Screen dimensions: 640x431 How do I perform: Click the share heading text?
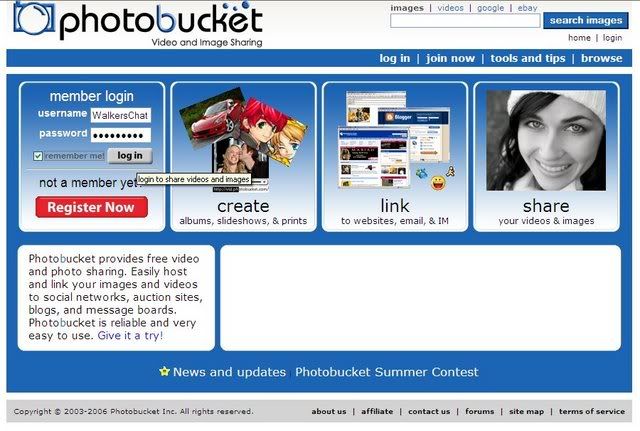tap(546, 206)
